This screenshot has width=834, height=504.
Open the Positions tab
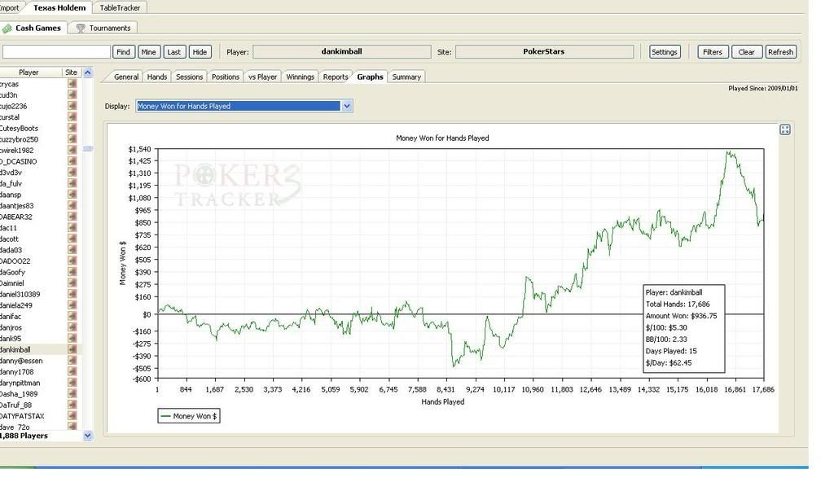(x=226, y=77)
